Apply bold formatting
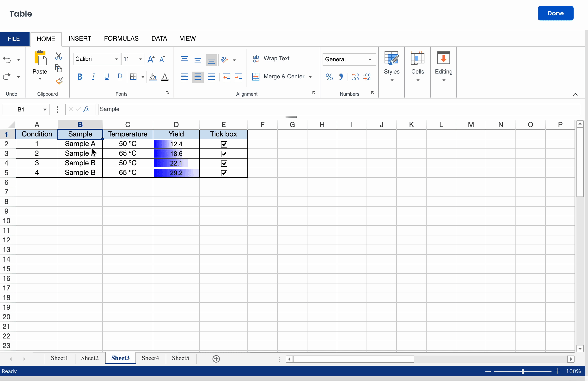 click(x=80, y=77)
